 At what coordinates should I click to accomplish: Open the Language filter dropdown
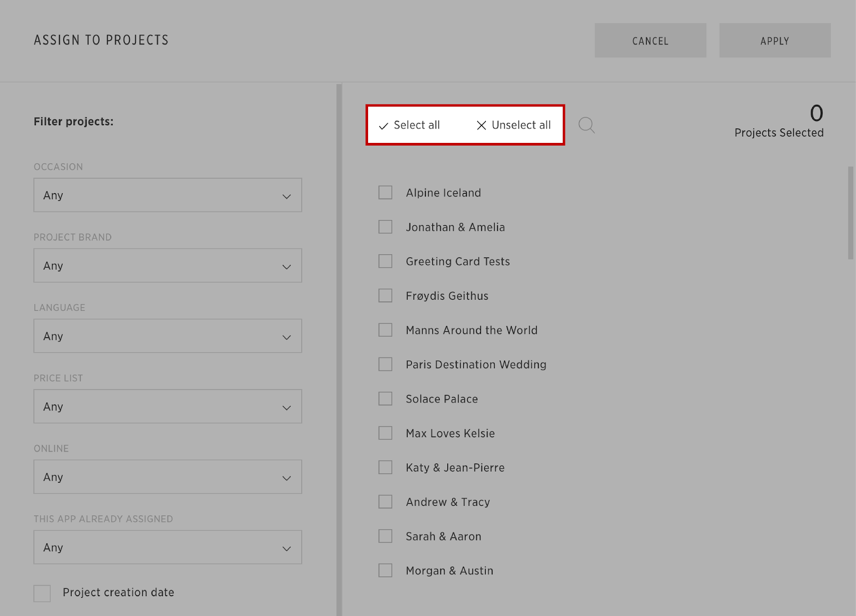point(167,336)
